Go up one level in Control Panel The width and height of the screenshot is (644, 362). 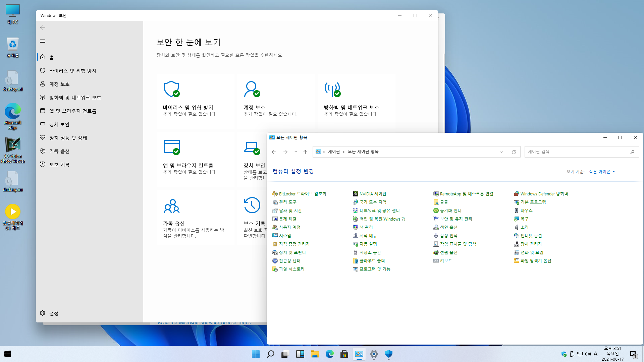[x=305, y=152]
